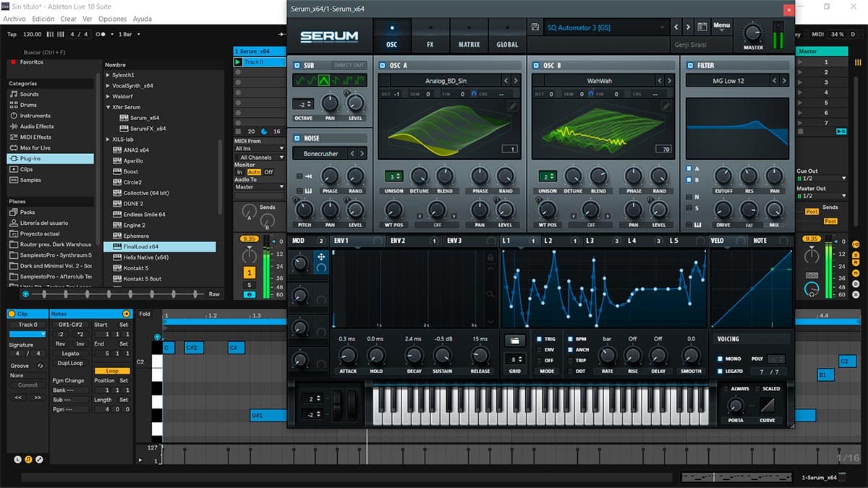Click the Serum MASTER volume knob
The width and height of the screenshot is (868, 488).
[753, 33]
